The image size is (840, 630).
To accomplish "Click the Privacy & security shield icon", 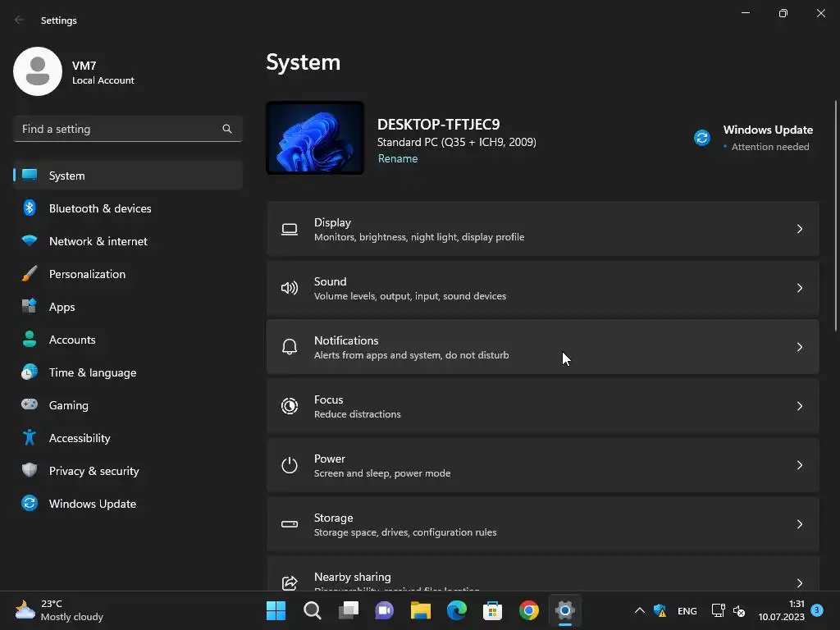I will tap(30, 470).
